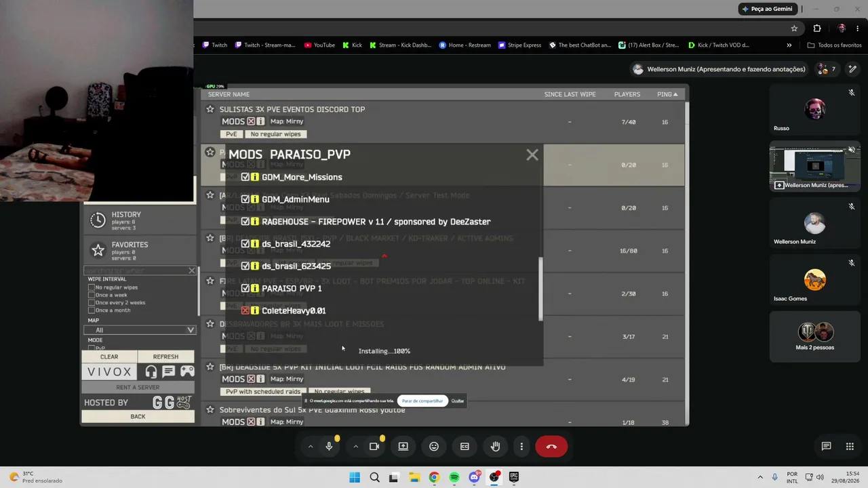Toggle the PARAISO PVP 1 mod checkbox
Screen dimensions: 868x488
click(x=245, y=289)
